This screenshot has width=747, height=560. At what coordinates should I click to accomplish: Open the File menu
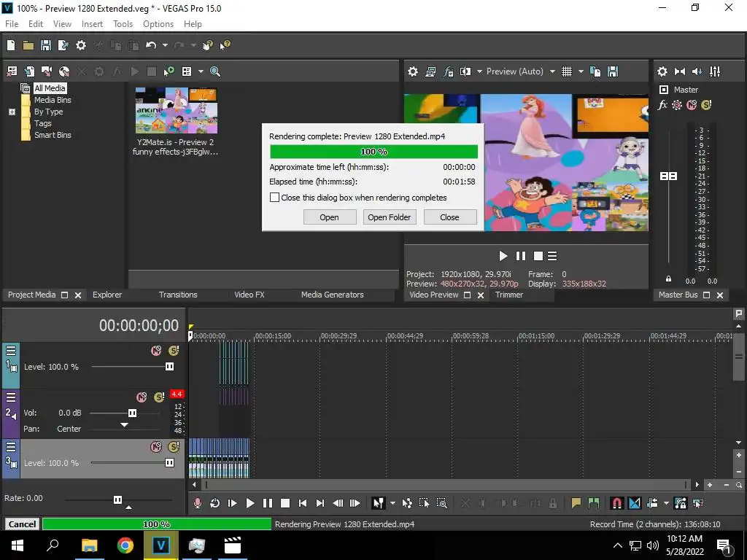click(x=12, y=24)
